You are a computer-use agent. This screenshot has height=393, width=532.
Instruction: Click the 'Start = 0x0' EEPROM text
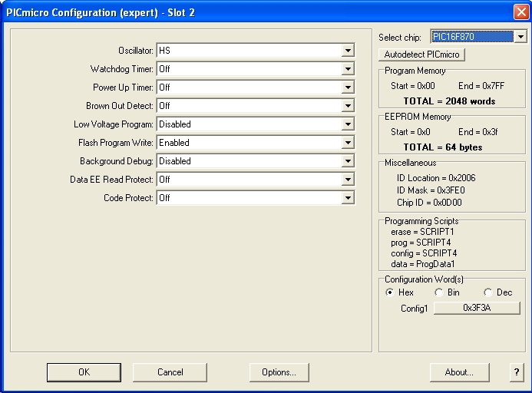411,132
